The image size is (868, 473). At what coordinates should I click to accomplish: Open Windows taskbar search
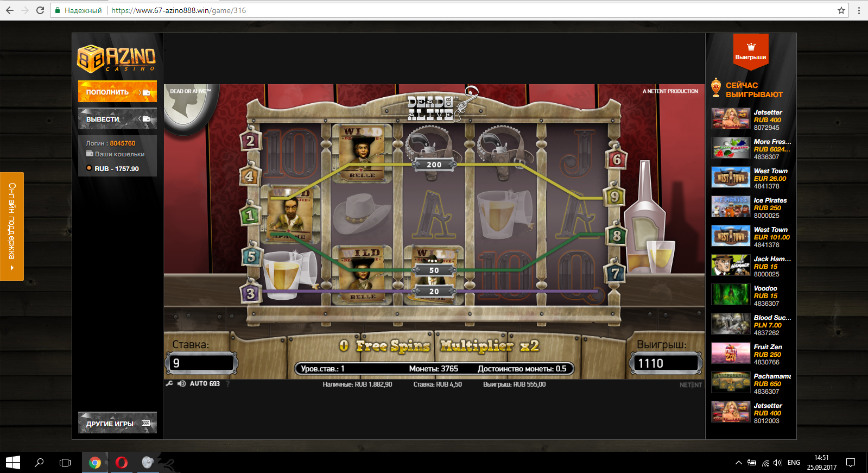39,462
